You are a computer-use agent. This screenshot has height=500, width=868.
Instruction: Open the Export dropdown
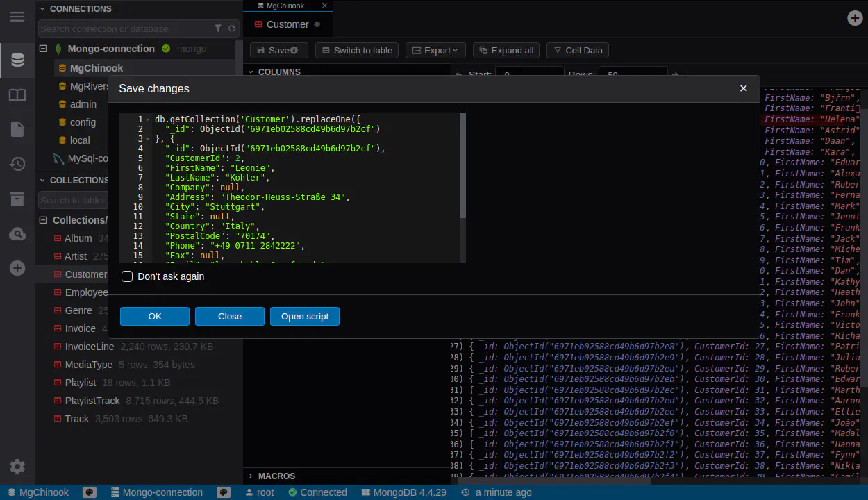pyautogui.click(x=435, y=50)
